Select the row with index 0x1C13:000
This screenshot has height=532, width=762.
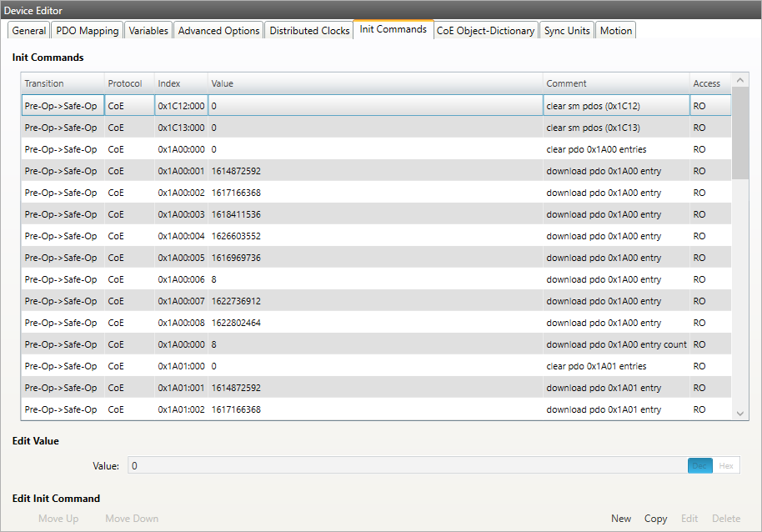(181, 128)
